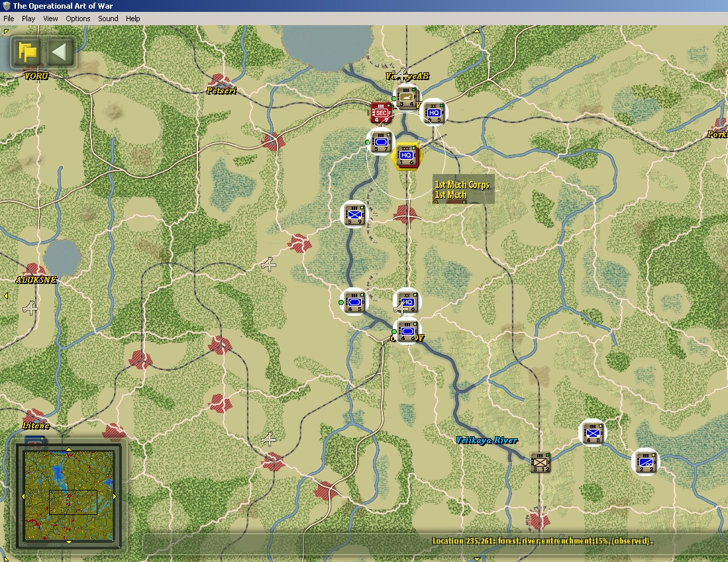Click the airfield icon at VelikiyeAB label

401,74
